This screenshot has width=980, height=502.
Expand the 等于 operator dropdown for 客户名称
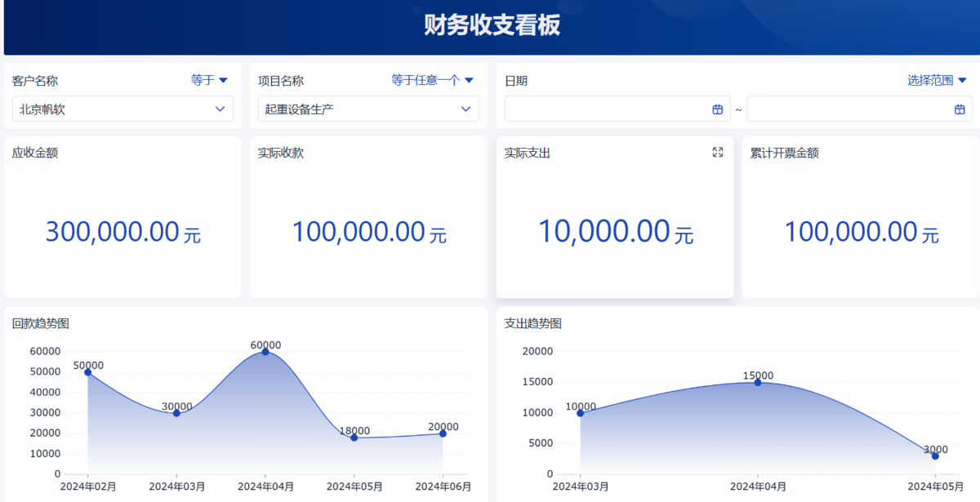pos(209,80)
